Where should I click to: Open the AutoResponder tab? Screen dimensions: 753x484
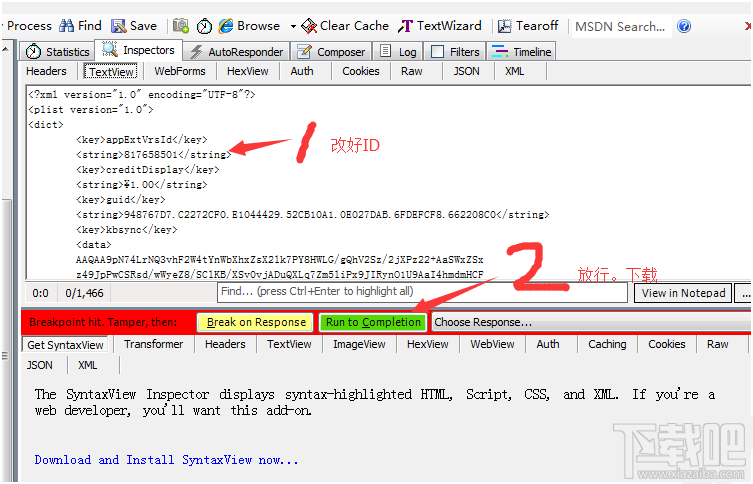(237, 51)
